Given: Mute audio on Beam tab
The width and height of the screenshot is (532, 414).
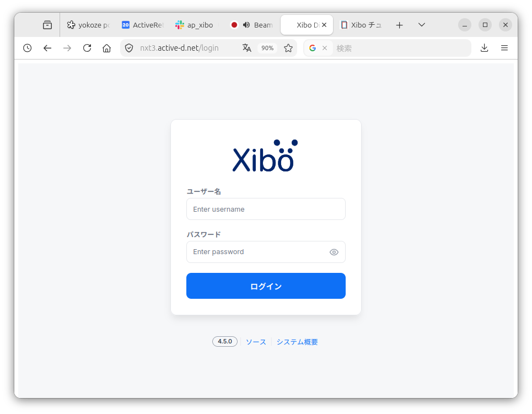Looking at the screenshot, I should point(246,25).
